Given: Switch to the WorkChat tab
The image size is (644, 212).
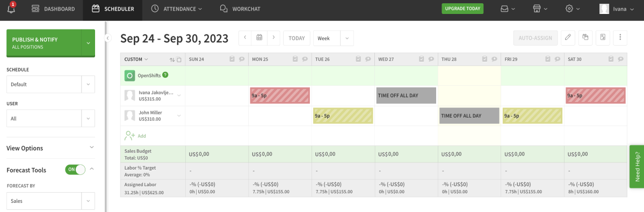Looking at the screenshot, I should (240, 9).
